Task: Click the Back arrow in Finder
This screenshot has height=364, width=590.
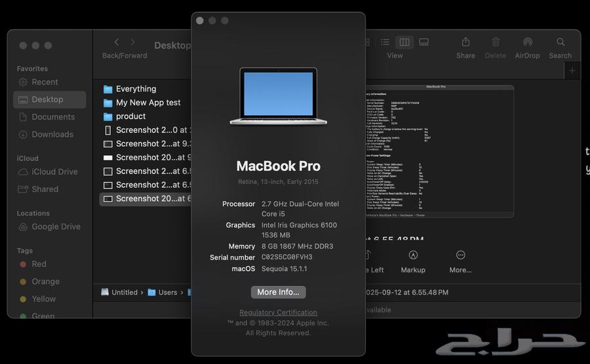Action: coord(117,43)
